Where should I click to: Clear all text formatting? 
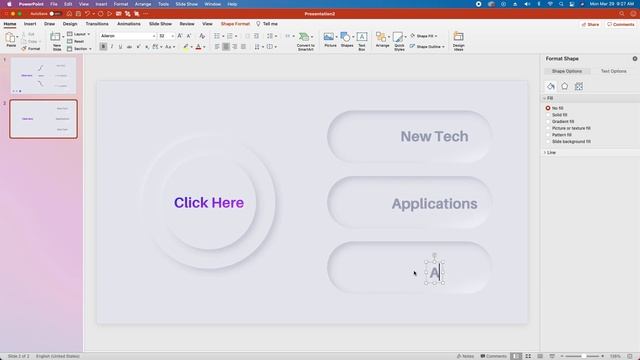[x=202, y=36]
